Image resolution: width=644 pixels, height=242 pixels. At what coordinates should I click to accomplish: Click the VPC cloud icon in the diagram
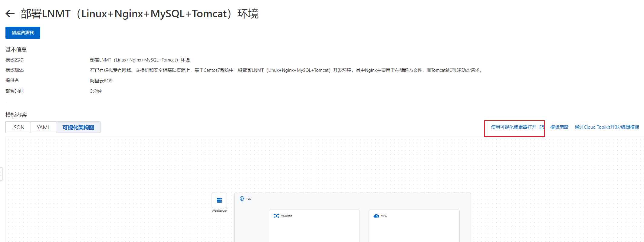[x=376, y=216]
